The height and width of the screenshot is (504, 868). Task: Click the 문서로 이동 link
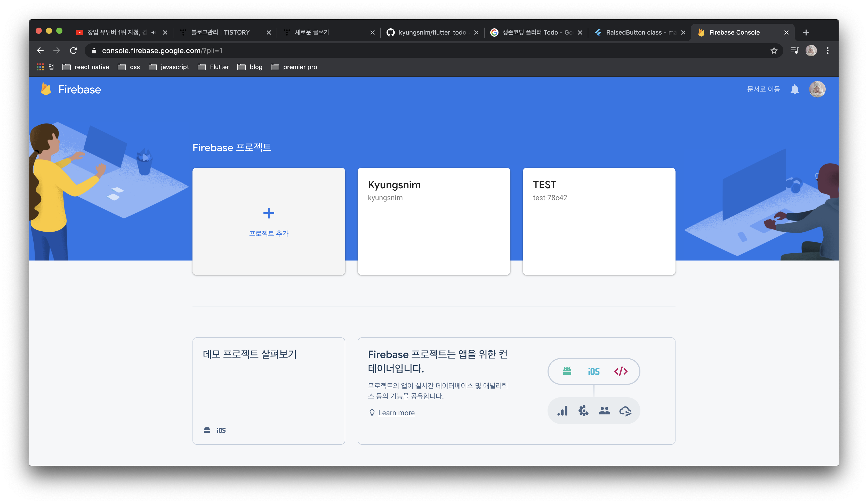coord(763,90)
